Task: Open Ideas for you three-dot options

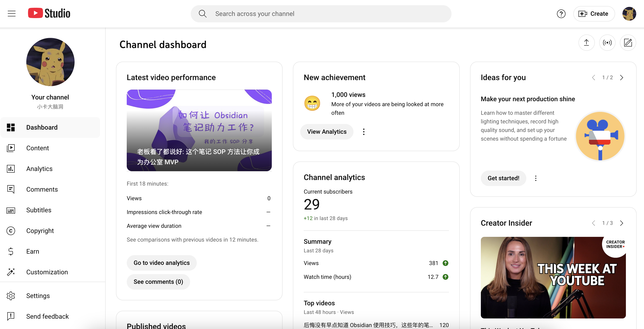Action: point(536,178)
